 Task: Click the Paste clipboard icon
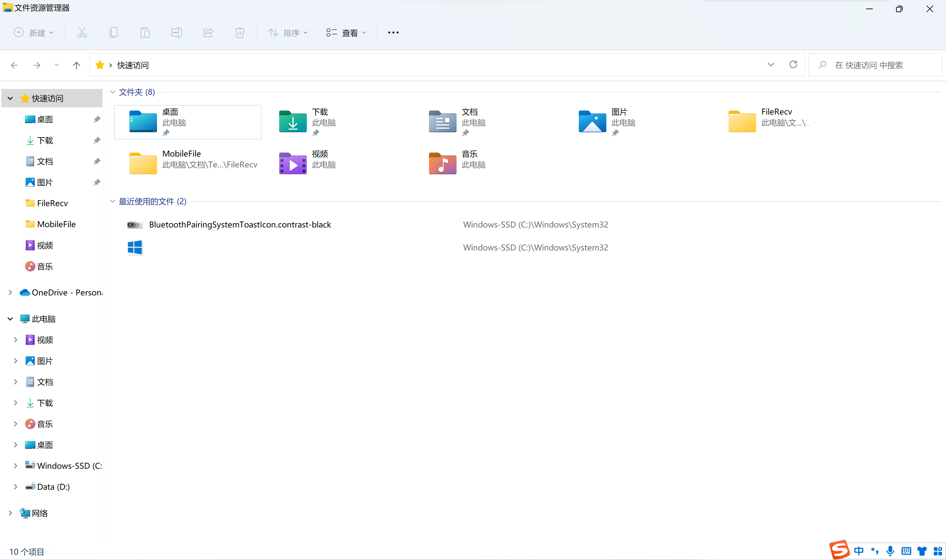coord(145,32)
